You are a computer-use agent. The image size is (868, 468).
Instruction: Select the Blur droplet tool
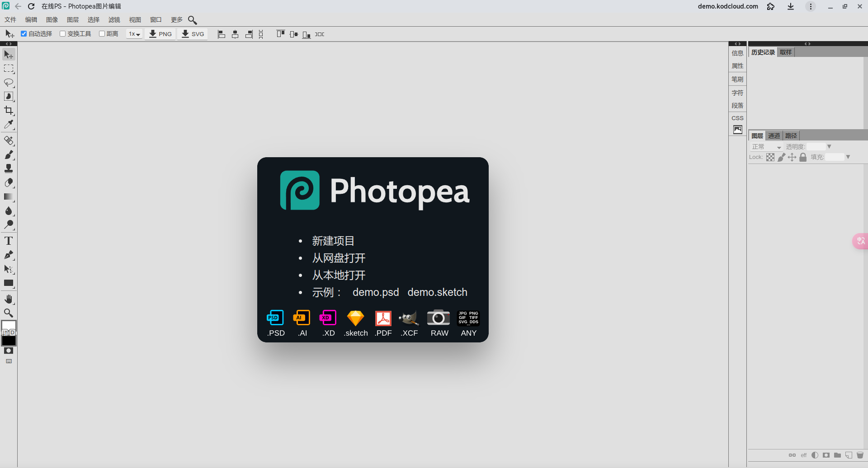tap(9, 211)
